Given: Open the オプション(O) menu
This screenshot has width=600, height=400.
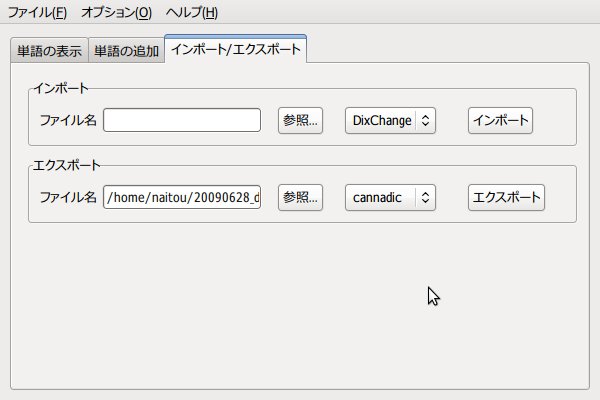Looking at the screenshot, I should tap(116, 13).
